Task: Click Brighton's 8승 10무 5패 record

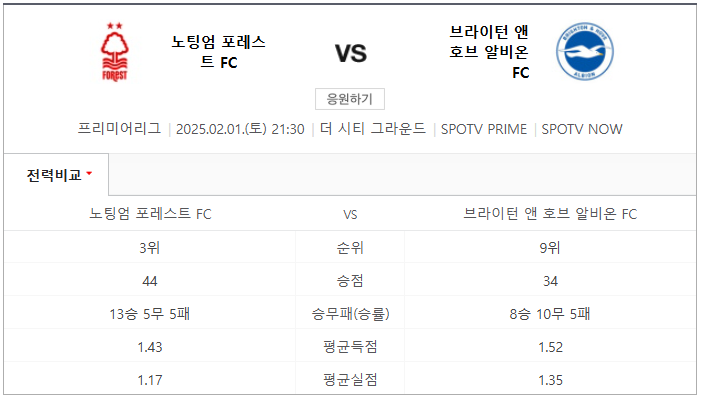Action: (550, 314)
